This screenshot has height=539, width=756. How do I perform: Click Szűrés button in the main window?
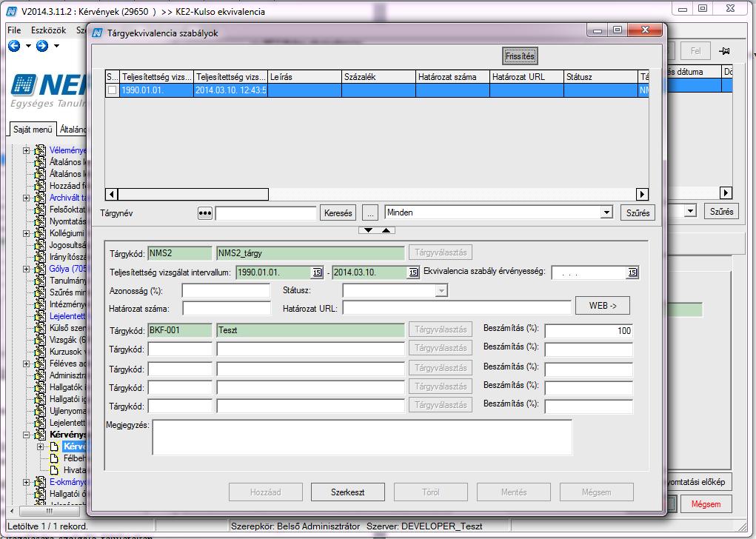pos(721,212)
